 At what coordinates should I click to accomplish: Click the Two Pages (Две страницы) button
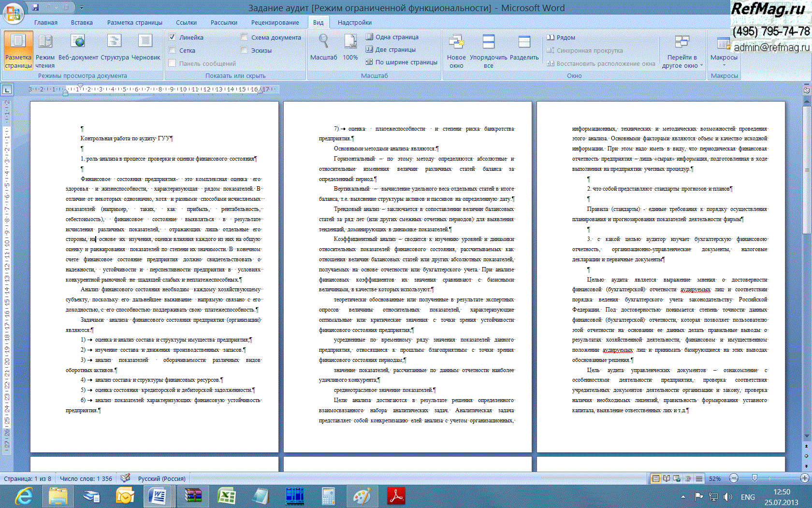pyautogui.click(x=391, y=49)
